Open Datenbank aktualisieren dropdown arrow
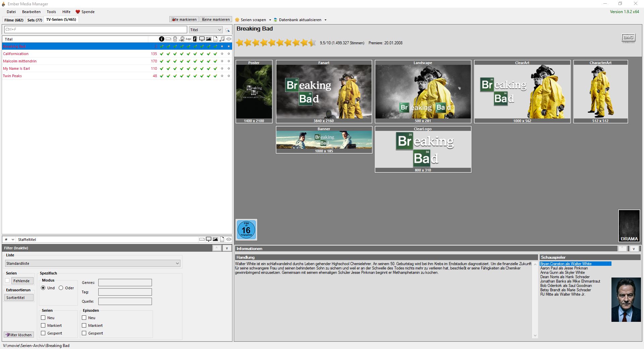 [x=325, y=20]
